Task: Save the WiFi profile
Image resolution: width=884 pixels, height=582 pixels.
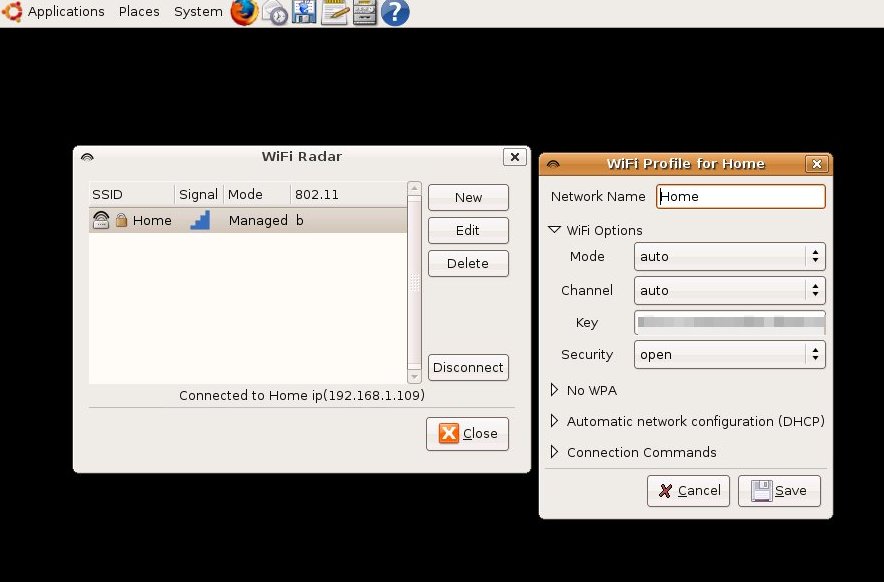Action: click(x=779, y=491)
